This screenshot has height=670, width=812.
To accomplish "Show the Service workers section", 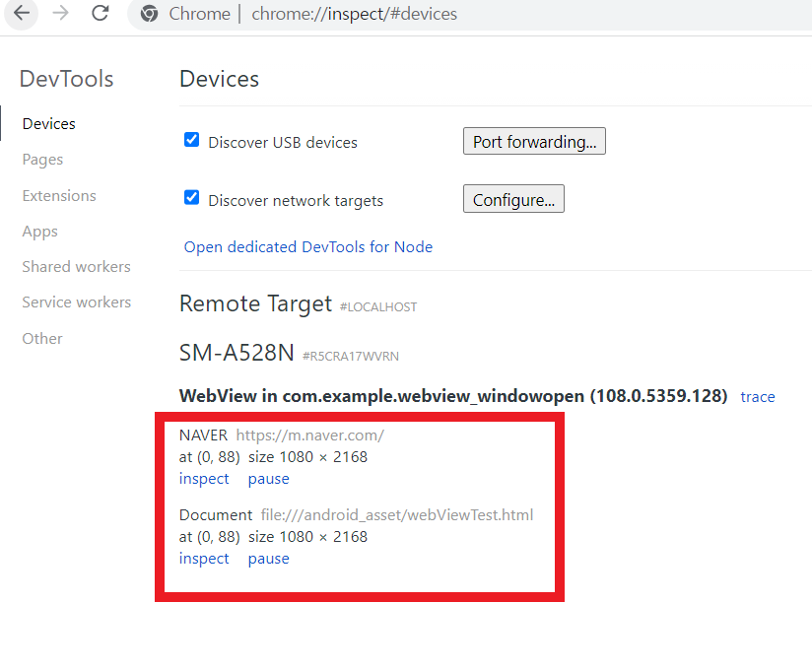I will click(x=77, y=301).
